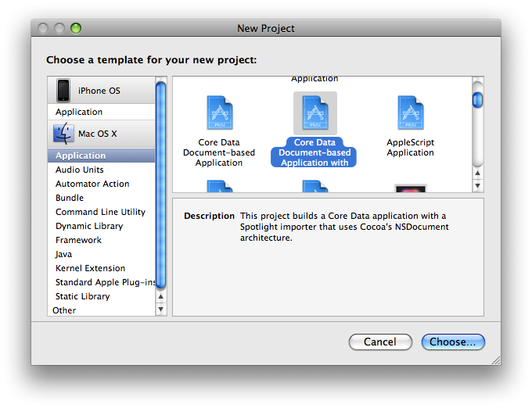Open the Bundle category
The image size is (532, 408).
101,198
